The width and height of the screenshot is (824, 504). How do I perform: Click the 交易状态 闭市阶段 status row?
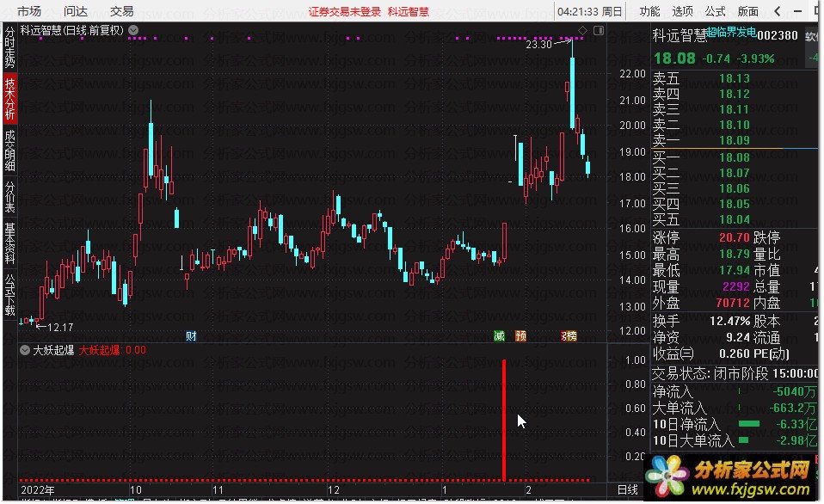coord(735,373)
